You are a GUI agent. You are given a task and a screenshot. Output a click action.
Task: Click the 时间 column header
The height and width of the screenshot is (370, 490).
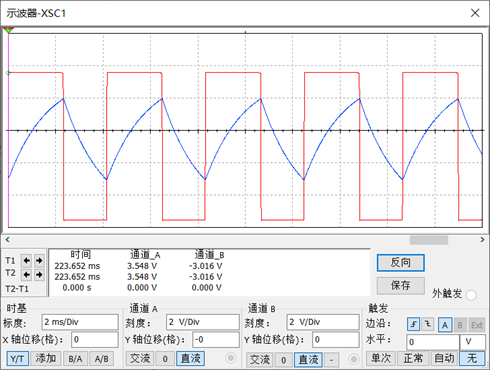(80, 254)
